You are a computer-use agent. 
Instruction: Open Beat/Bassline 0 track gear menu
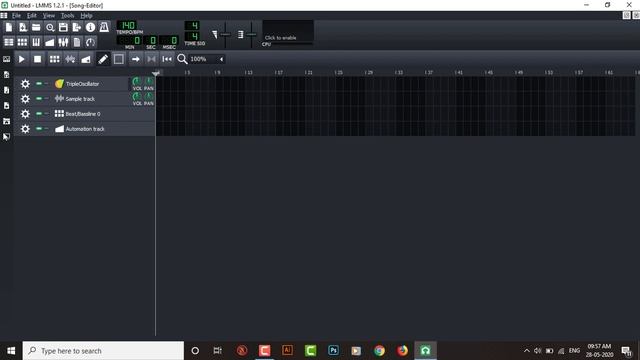tap(25, 114)
